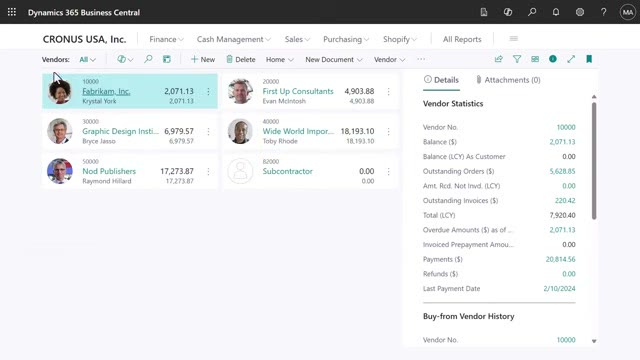Expand the Purchasing menu
This screenshot has width=640, height=360.
tap(346, 39)
